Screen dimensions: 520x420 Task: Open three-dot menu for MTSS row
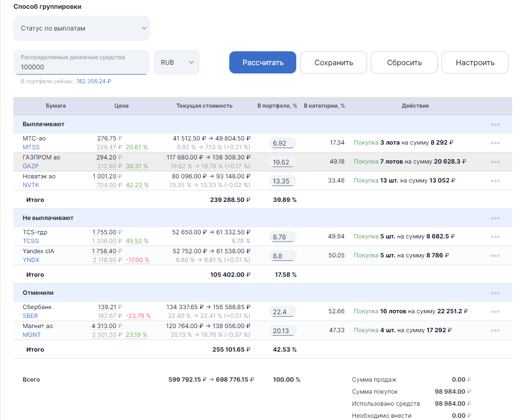pos(495,143)
